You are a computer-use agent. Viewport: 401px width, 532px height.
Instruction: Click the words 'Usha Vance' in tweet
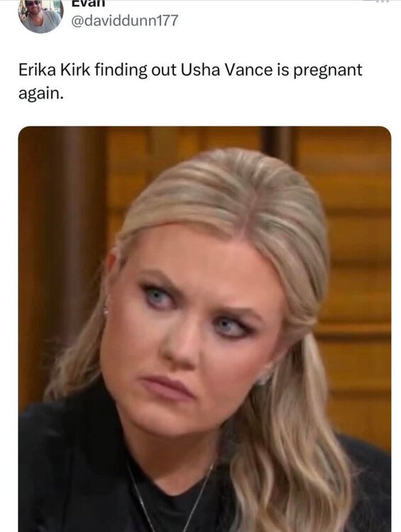tap(226, 70)
